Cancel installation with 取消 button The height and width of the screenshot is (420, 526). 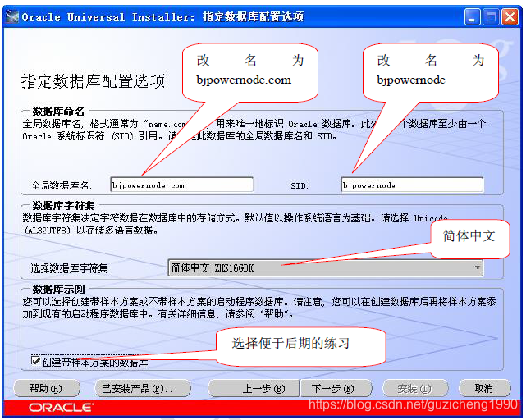(484, 389)
